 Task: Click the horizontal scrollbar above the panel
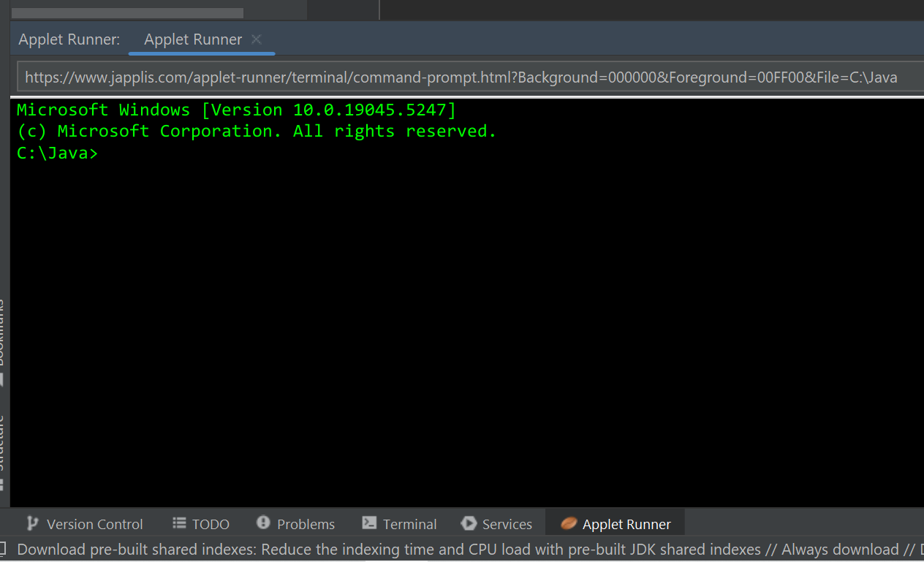pyautogui.click(x=127, y=13)
